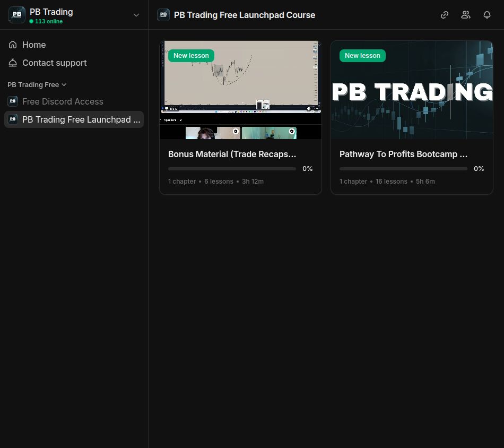Click the course header PB logo
The image size is (504, 448).
click(163, 15)
